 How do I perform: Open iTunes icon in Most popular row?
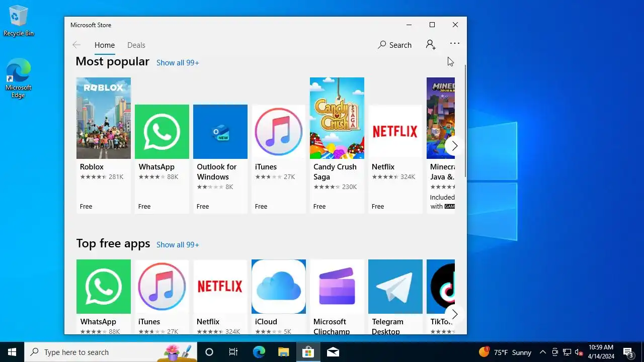click(279, 132)
